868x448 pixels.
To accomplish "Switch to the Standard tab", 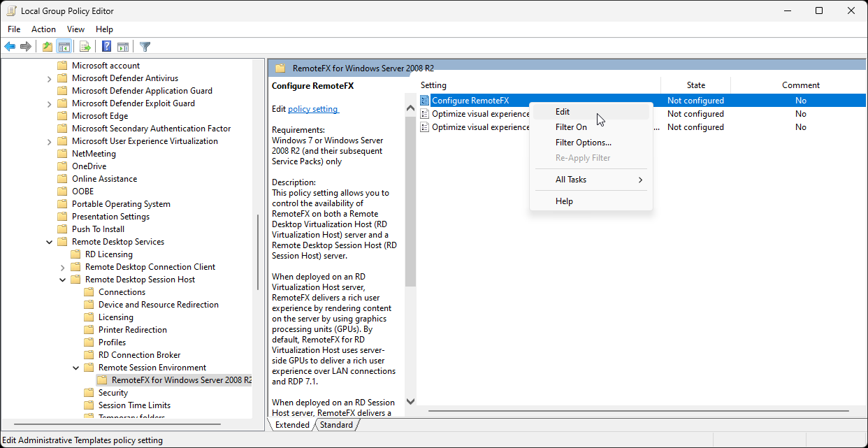I will click(337, 424).
